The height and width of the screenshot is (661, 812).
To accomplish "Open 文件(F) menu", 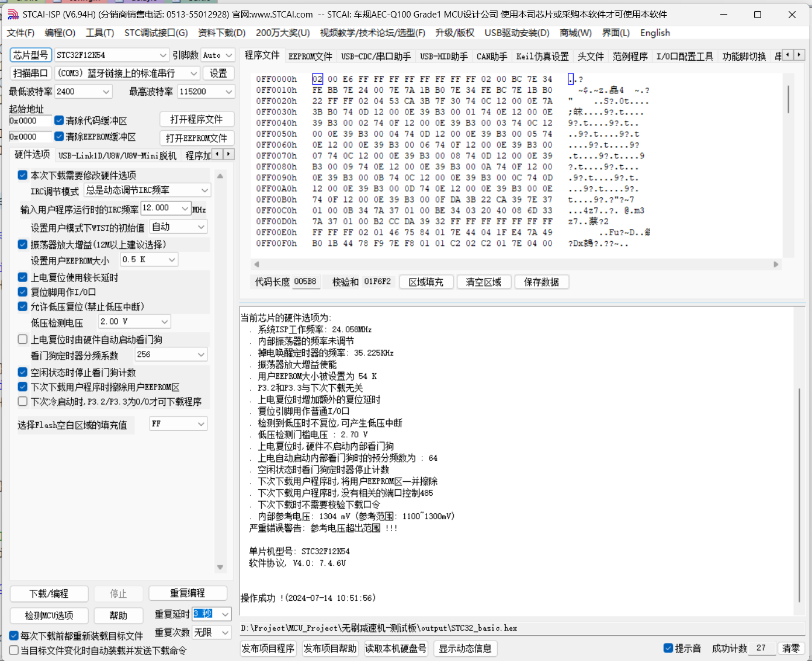I will point(20,33).
